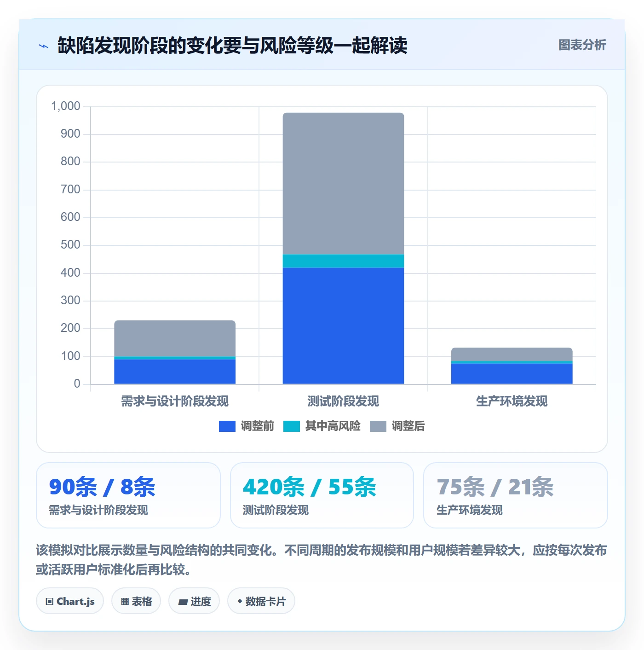644x650 pixels.
Task: Click the 其中高风险 legend text
Action: tap(333, 426)
